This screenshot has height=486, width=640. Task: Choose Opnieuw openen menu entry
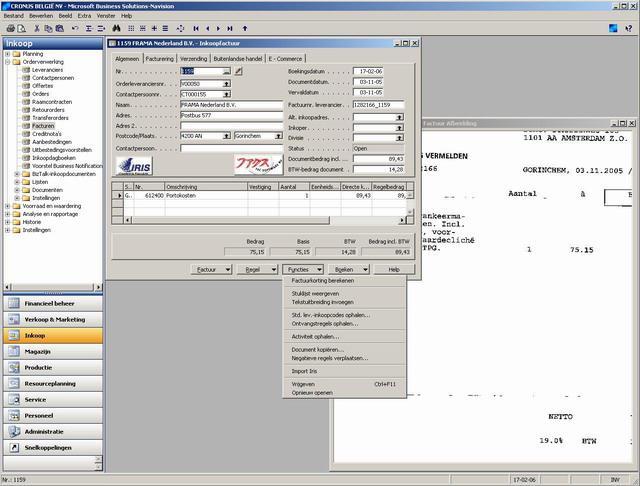[312, 393]
